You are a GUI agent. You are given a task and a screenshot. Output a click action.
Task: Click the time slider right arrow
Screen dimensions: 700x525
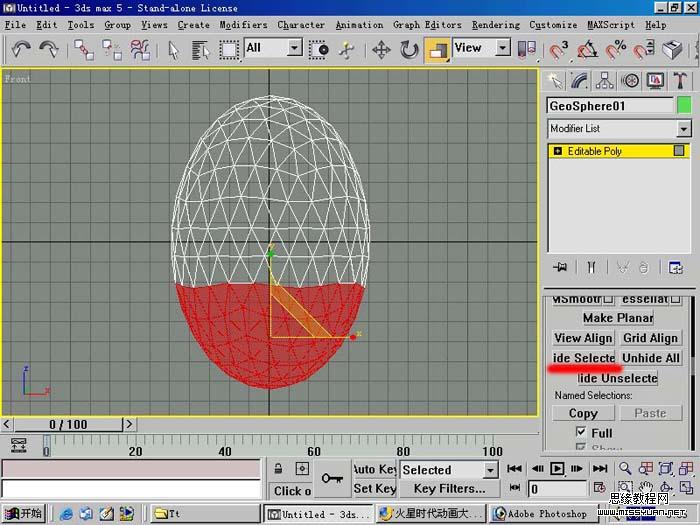[x=129, y=424]
